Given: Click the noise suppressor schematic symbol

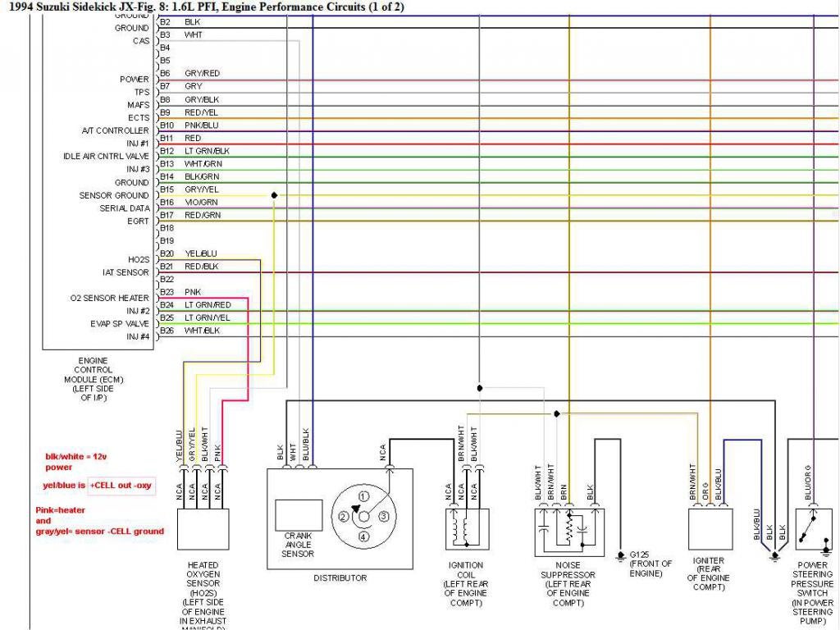Looking at the screenshot, I should pyautogui.click(x=570, y=532).
